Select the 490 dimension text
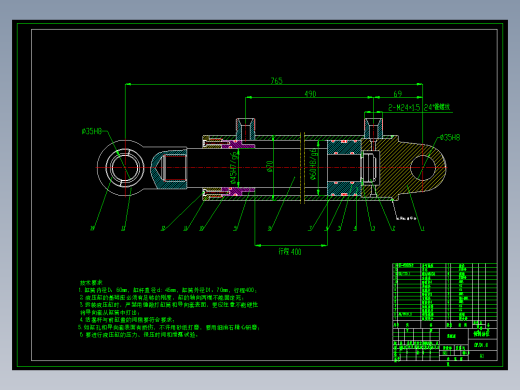 point(310,94)
